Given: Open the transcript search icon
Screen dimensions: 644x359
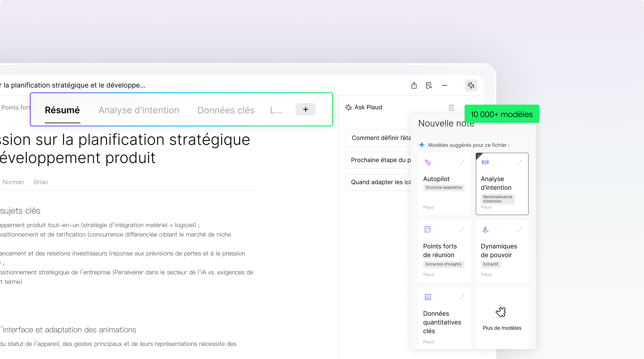Looking at the screenshot, I should click(429, 86).
